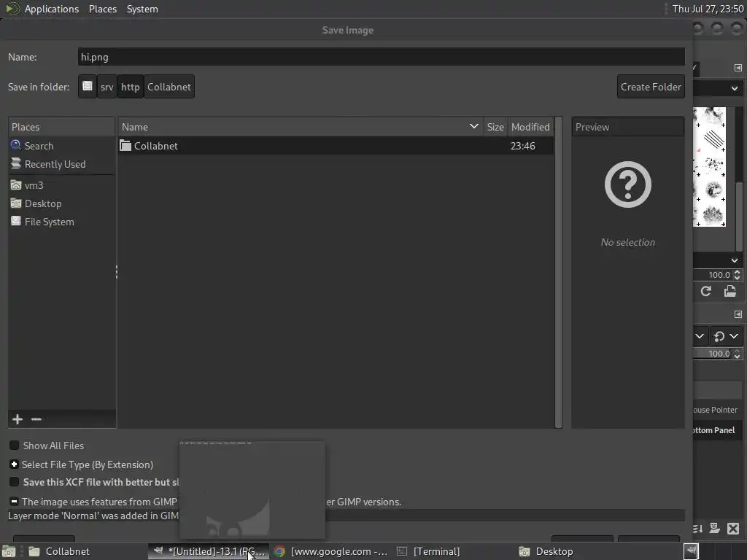Click the minus remove-bookmark icon
The image size is (747, 560).
36,419
